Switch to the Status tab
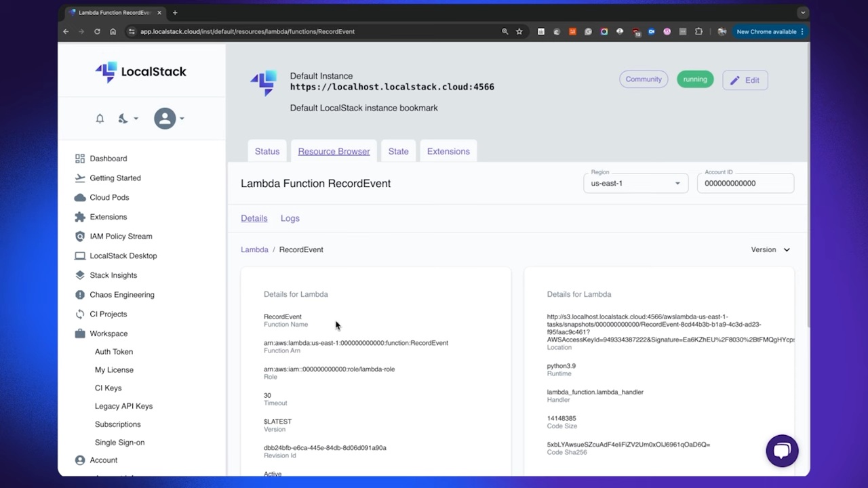This screenshot has height=488, width=868. [x=267, y=151]
